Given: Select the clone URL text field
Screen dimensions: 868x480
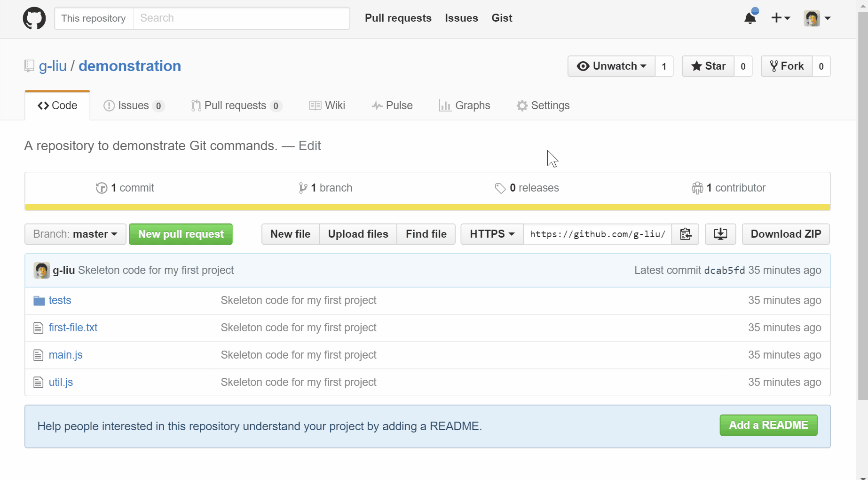Looking at the screenshot, I should coord(598,234).
